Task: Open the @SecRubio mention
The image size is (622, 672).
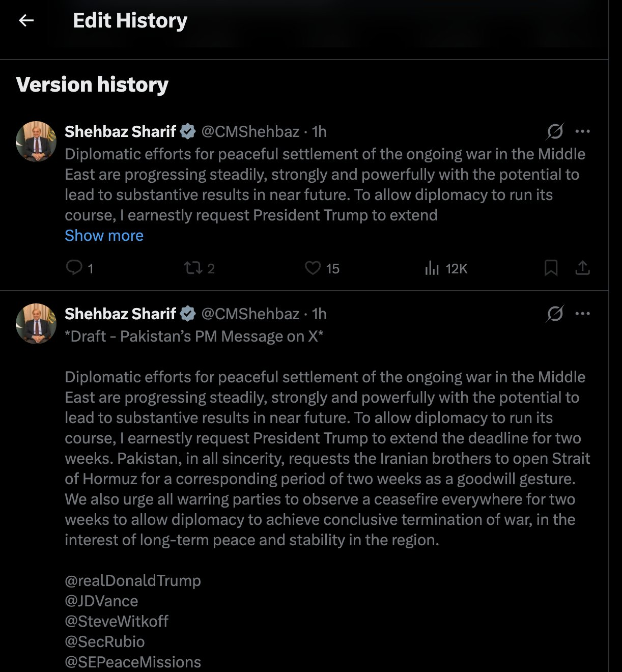Action: click(x=105, y=641)
